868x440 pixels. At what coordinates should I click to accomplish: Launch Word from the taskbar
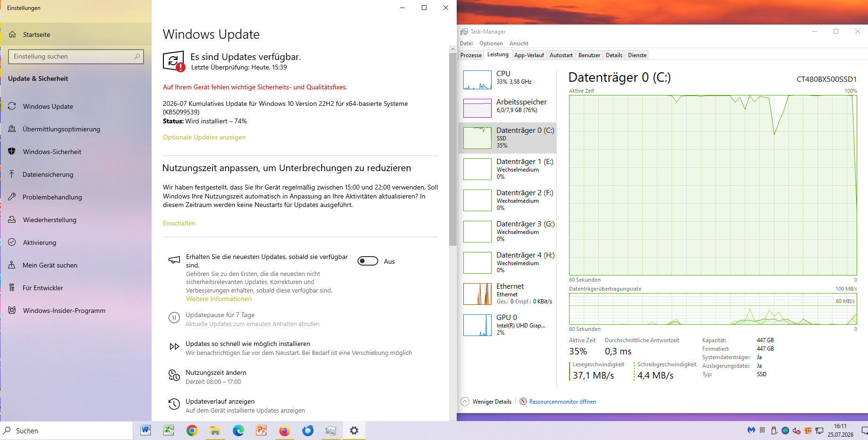[x=145, y=431]
